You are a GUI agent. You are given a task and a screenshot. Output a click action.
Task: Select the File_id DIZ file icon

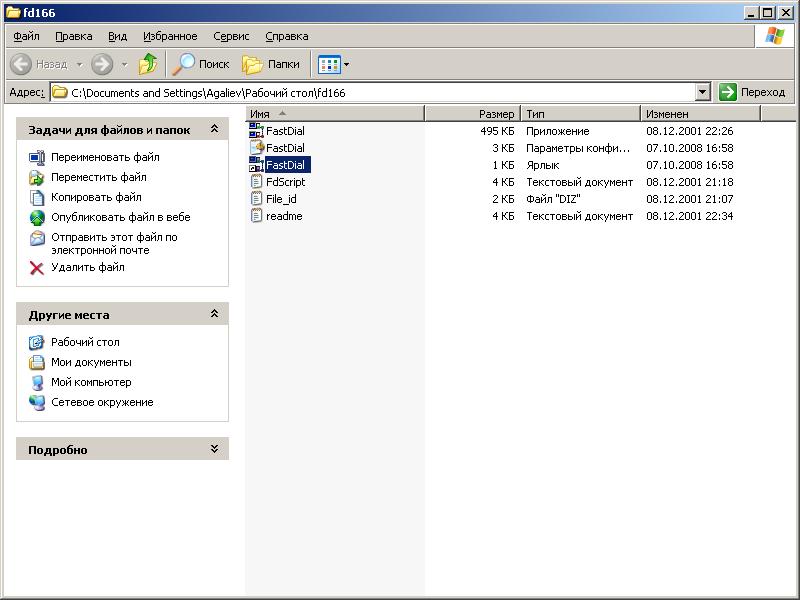(256, 199)
